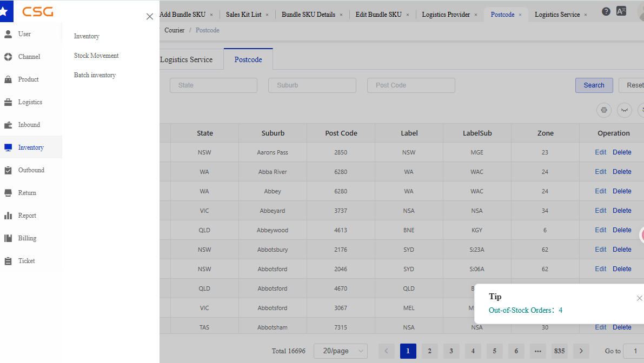644x363 pixels.
Task: Delete the Abbeywood row
Action: coord(622,230)
